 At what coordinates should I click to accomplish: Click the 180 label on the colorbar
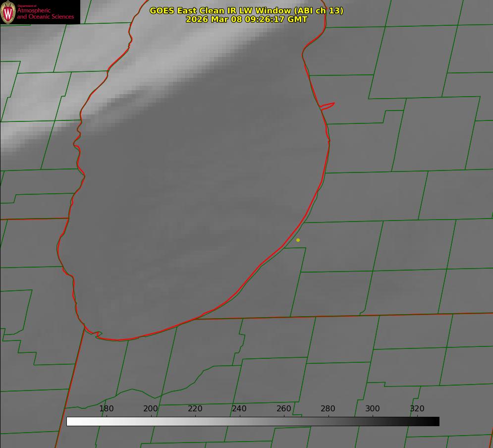tap(107, 409)
